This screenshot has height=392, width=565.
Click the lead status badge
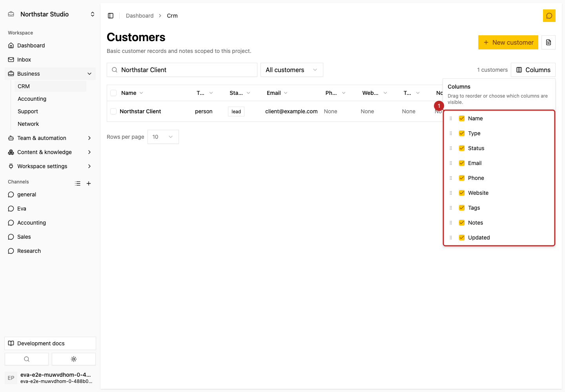[236, 111]
